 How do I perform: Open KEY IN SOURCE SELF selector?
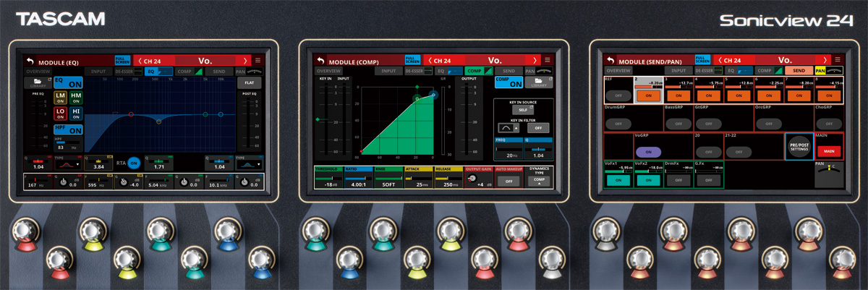point(523,110)
